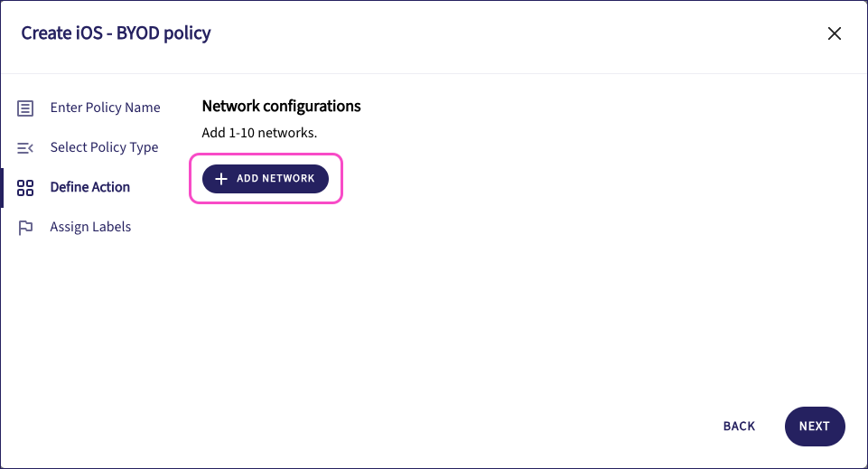Click the Select Policy Type list icon
The height and width of the screenshot is (469, 868).
pyautogui.click(x=25, y=148)
